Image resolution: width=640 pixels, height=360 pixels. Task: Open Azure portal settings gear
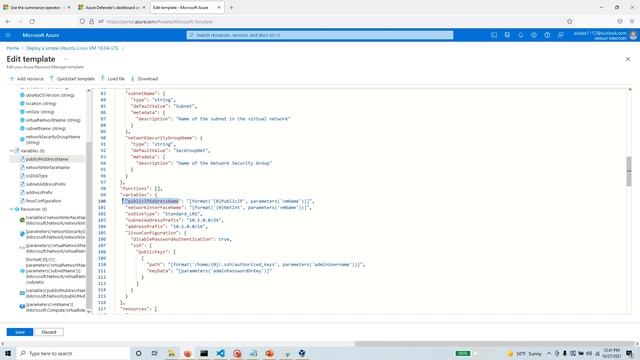pyautogui.click(x=534, y=35)
